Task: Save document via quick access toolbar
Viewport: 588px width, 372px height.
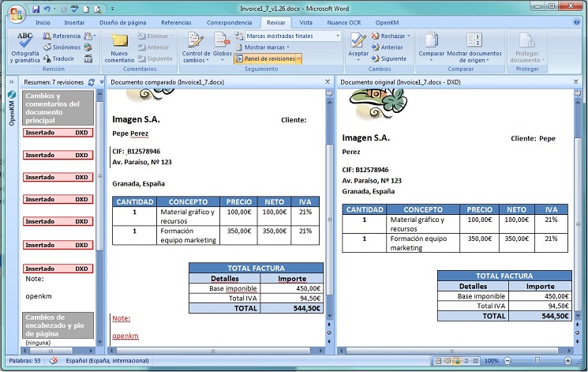Action: (x=36, y=9)
